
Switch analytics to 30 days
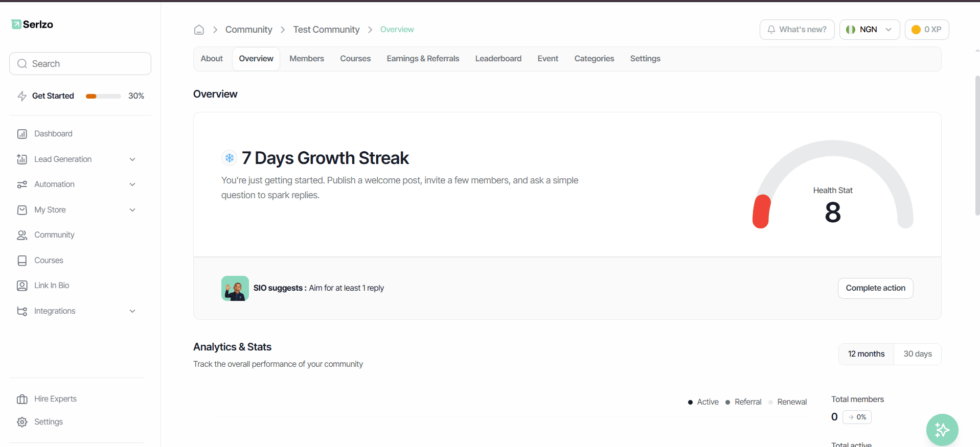917,354
